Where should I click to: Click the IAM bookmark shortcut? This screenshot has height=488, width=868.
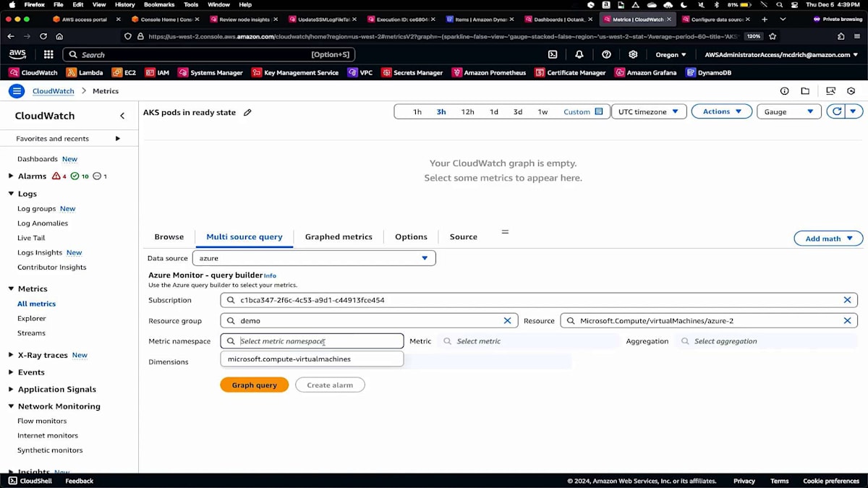point(157,72)
